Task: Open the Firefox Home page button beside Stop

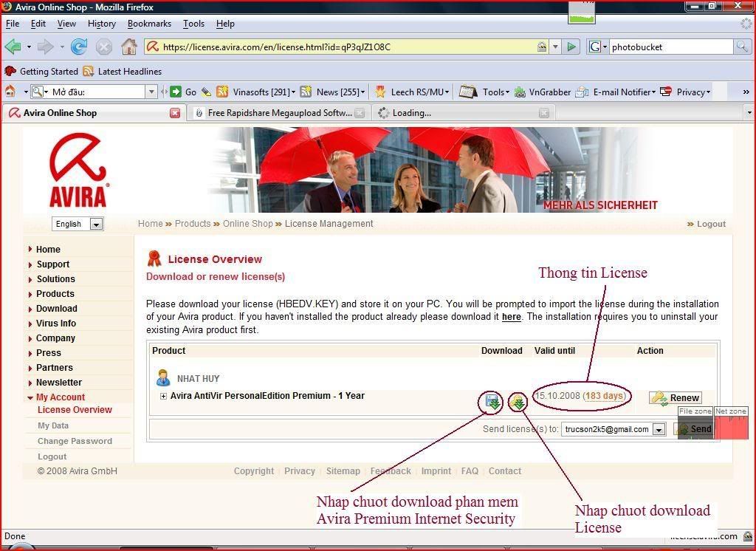Action: pyautogui.click(x=128, y=47)
